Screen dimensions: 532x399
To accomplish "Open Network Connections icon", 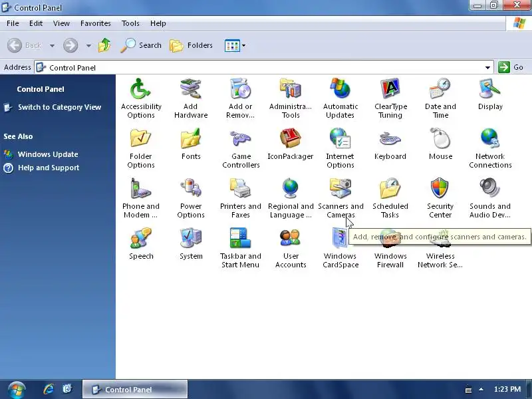I will tap(490, 138).
